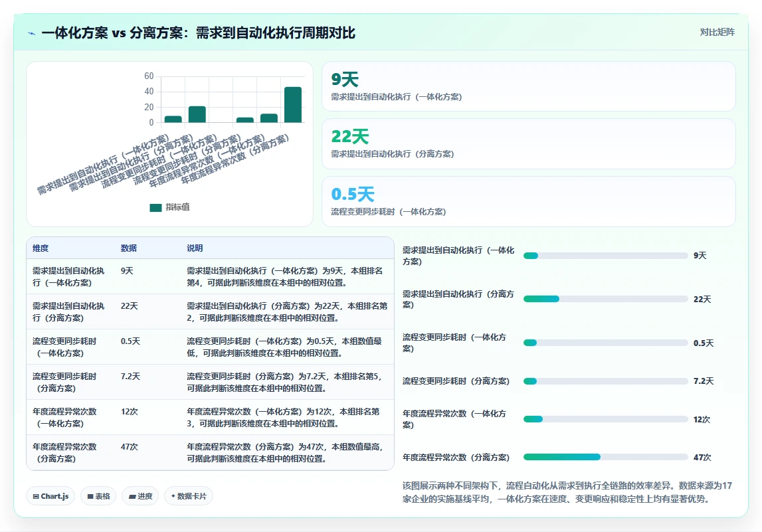The width and height of the screenshot is (762, 532).
Task: Click progress label 流程变更同步耗时（分离方案）
Action: tap(456, 381)
